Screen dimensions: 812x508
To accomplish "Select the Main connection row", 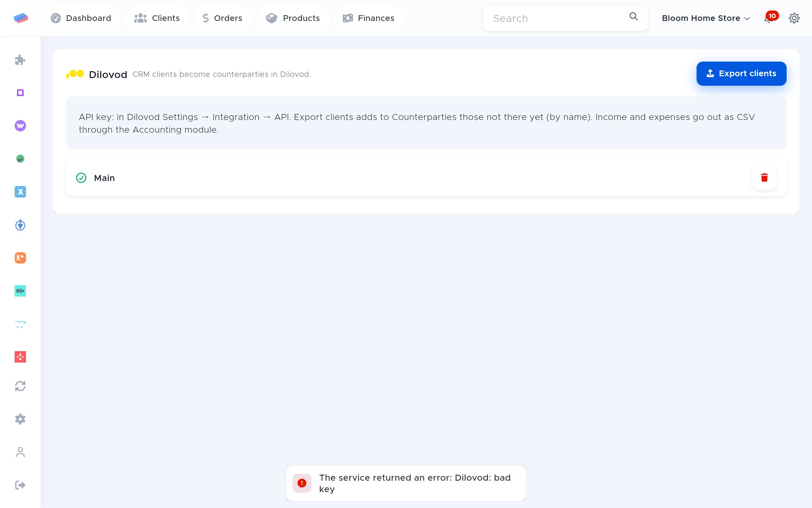I will pos(426,178).
